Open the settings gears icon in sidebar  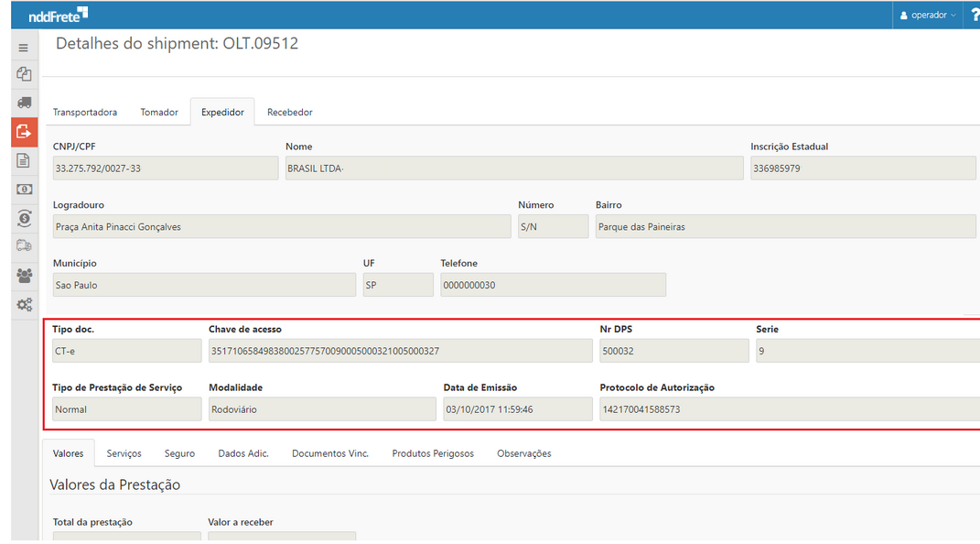click(24, 304)
